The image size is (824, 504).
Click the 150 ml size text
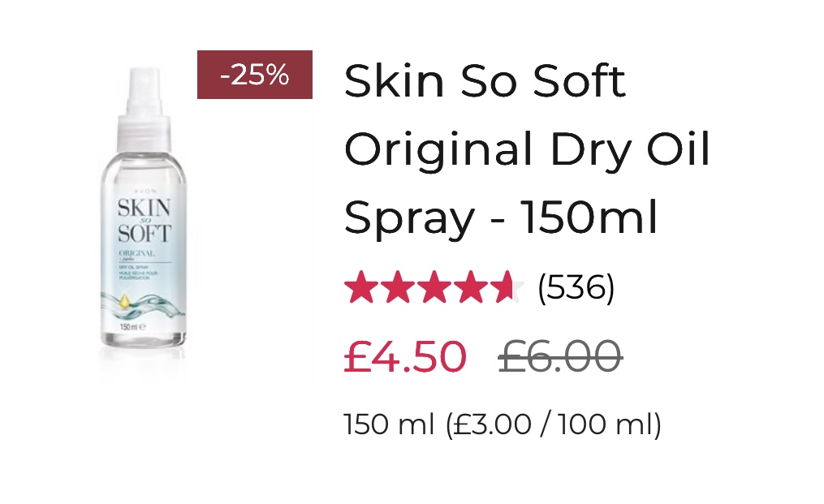click(390, 424)
